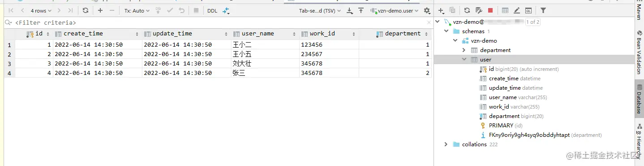Viewport: 644px width, 166px height.
Task: Select the cell containing 刘大壮
Action: click(265, 64)
